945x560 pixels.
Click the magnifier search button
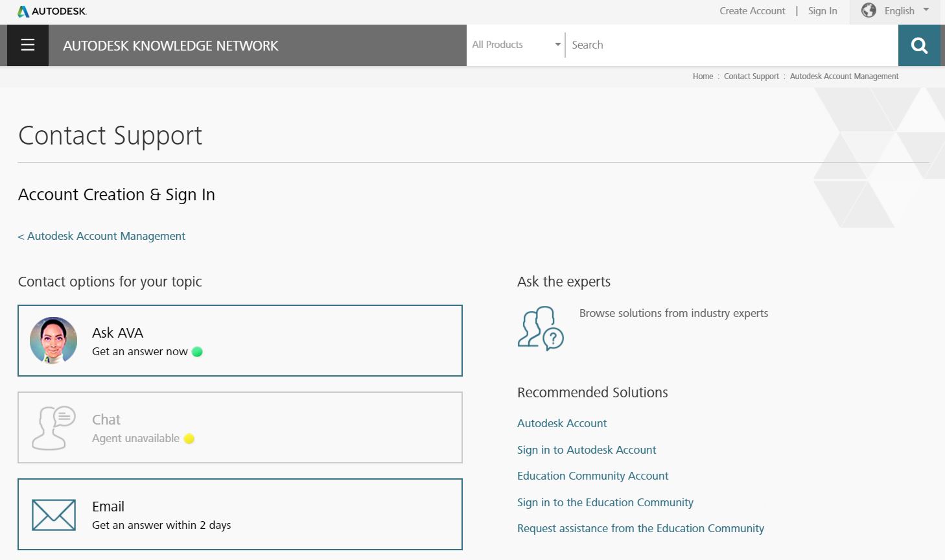[x=919, y=45]
